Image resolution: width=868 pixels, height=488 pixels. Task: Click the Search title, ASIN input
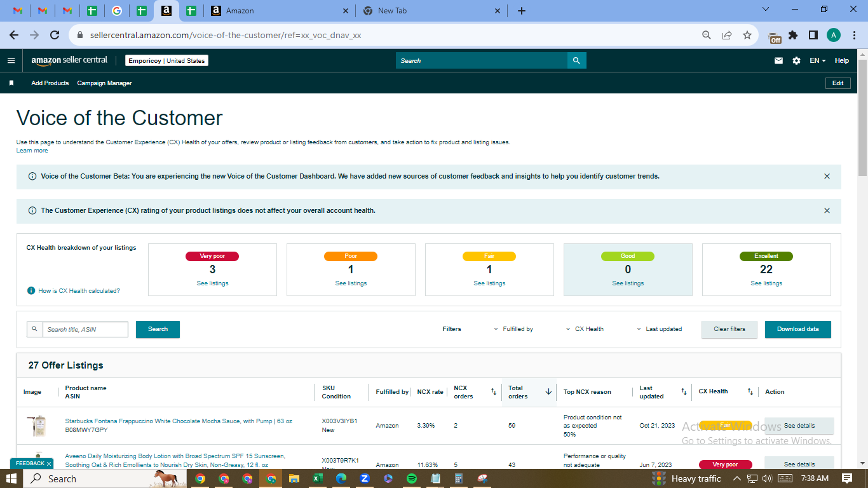(x=85, y=329)
